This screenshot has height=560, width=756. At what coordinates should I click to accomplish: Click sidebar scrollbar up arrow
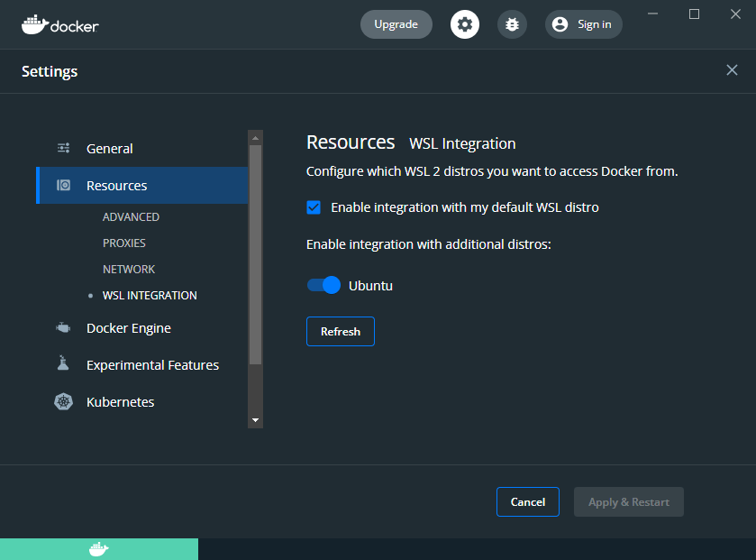(256, 138)
